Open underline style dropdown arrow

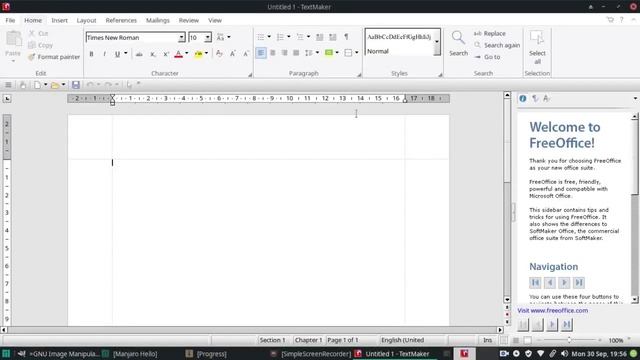126,53
